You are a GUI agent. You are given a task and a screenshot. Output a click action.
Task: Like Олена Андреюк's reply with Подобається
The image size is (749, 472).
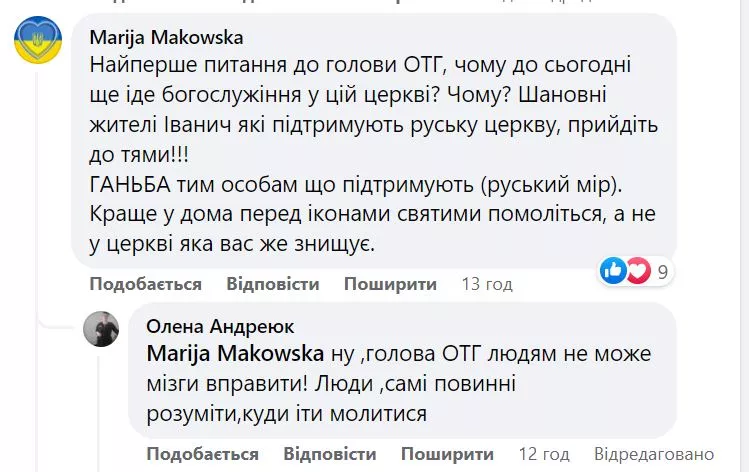tap(202, 452)
